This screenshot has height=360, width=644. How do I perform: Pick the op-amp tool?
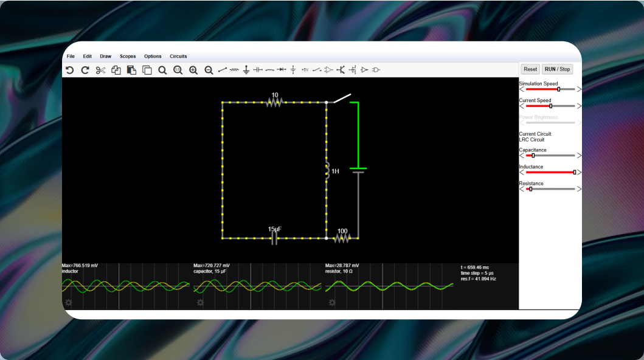[328, 70]
